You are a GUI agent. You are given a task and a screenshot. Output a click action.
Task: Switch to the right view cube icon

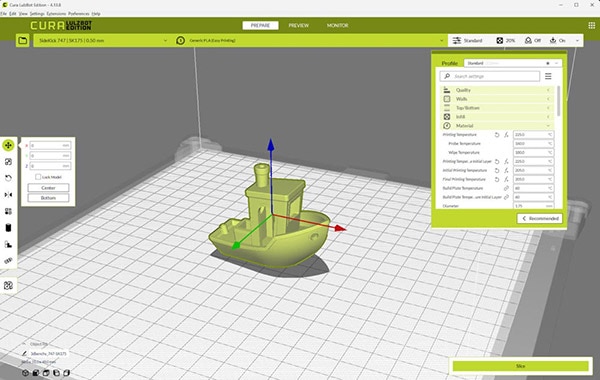(x=67, y=373)
